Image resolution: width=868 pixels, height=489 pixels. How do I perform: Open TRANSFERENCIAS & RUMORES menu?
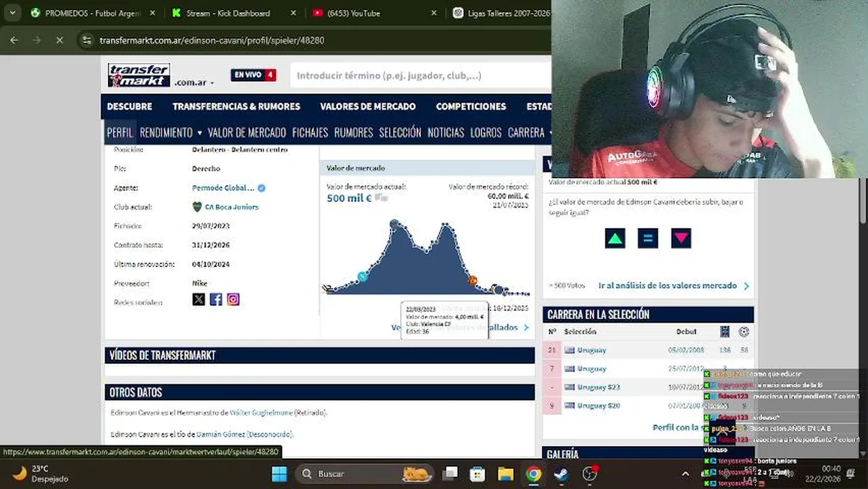[x=236, y=107]
